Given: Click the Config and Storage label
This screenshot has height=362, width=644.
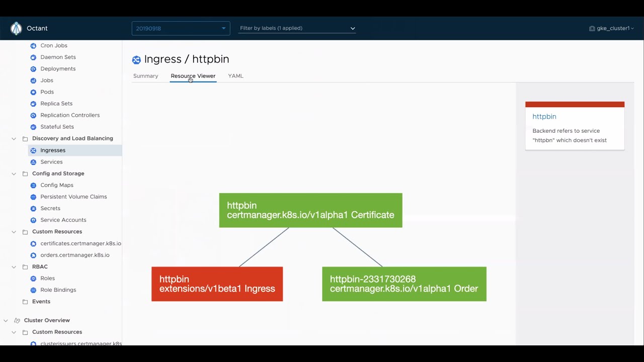Looking at the screenshot, I should click(x=58, y=173).
